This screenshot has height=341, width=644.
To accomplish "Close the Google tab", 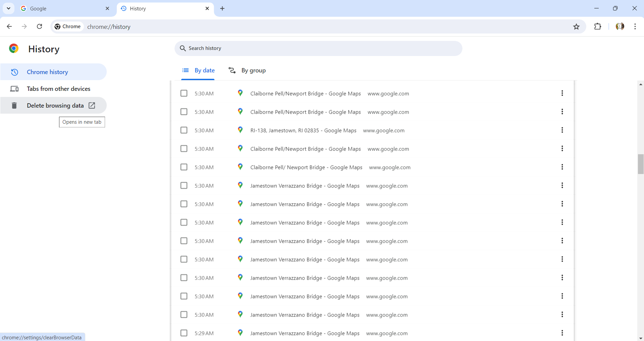I will point(107,8).
